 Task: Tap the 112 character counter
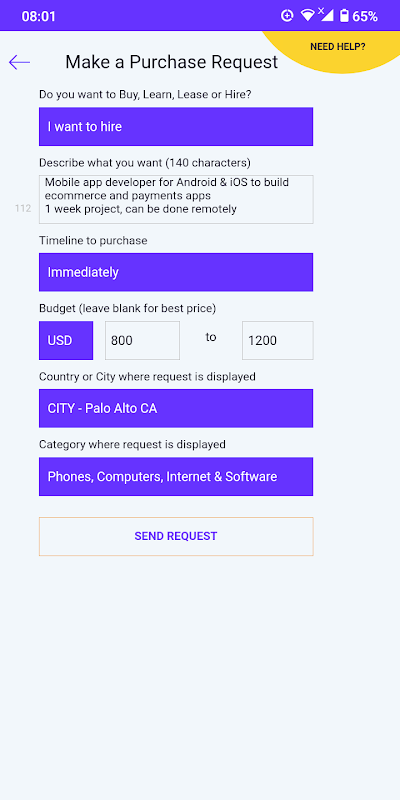pos(23,208)
